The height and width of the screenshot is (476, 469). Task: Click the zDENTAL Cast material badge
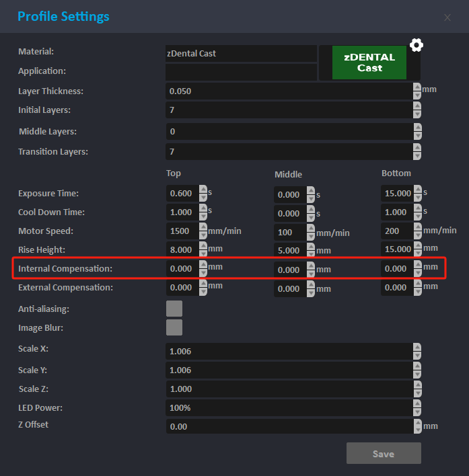pos(369,63)
